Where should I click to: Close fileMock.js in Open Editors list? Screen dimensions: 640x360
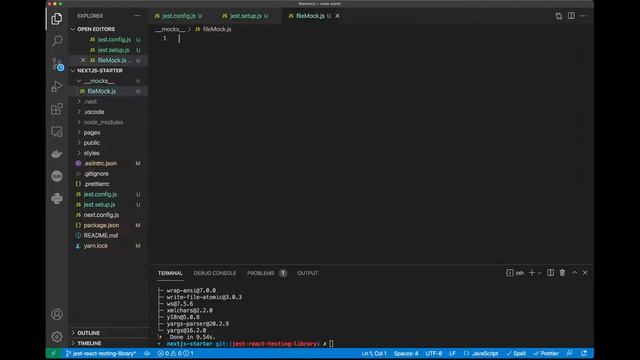click(83, 60)
